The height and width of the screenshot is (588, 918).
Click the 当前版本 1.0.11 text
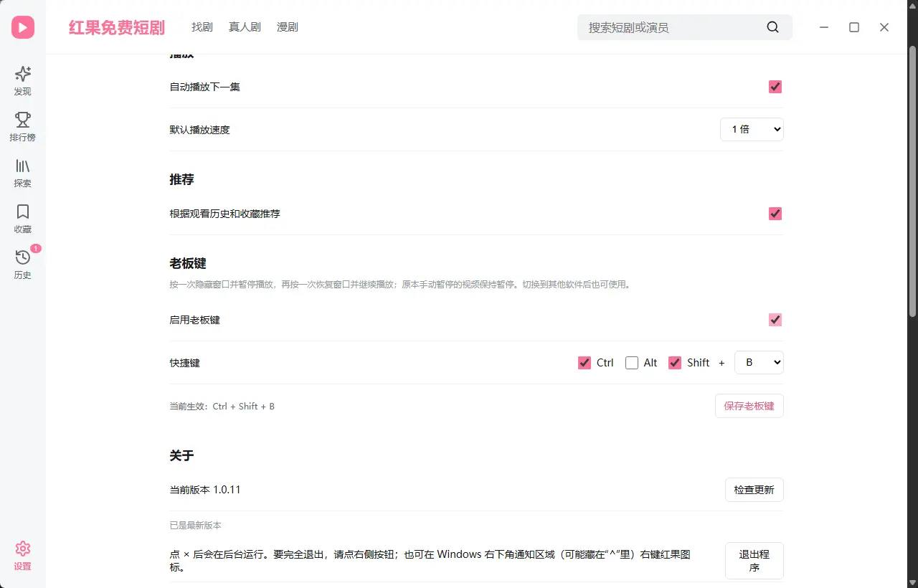pos(205,490)
